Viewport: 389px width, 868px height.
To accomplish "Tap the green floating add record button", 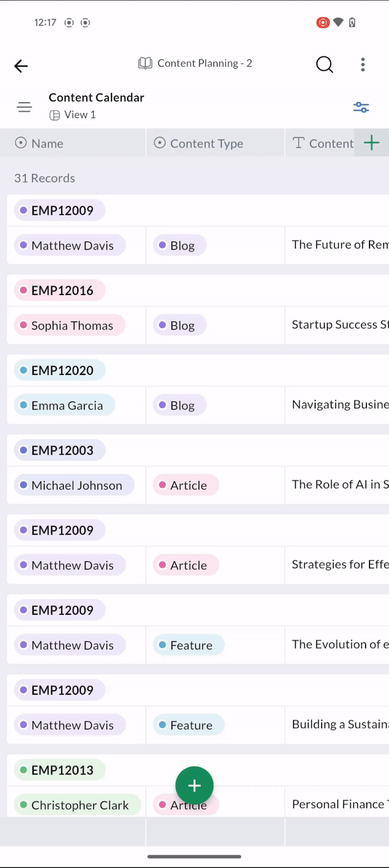I will [194, 785].
